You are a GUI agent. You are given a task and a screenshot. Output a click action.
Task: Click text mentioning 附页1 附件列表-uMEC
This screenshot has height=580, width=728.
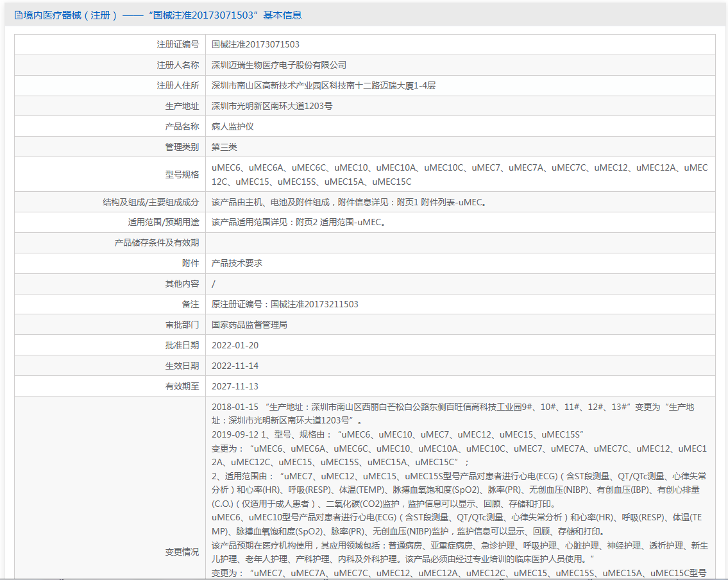click(349, 203)
